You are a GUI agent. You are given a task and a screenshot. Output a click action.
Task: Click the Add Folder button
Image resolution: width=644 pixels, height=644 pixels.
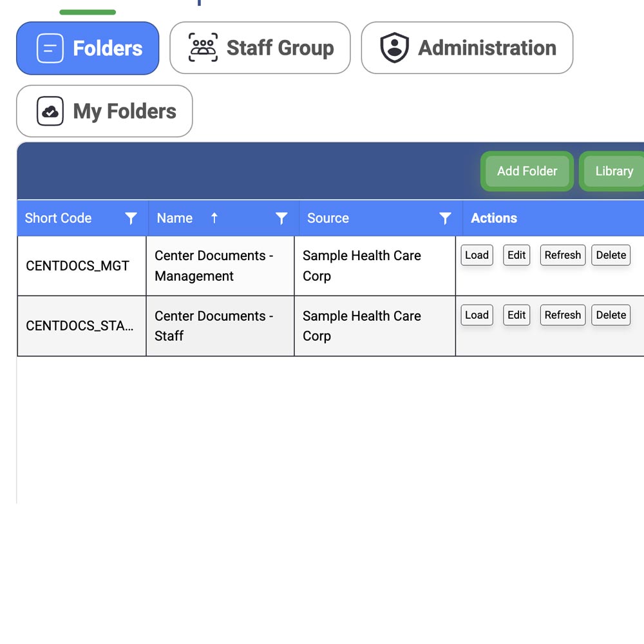click(527, 171)
